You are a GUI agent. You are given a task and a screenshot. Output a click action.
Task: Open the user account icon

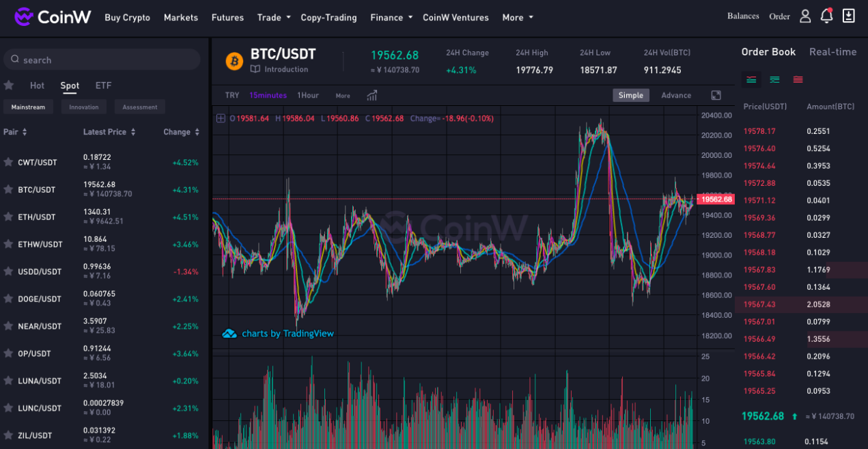point(804,15)
